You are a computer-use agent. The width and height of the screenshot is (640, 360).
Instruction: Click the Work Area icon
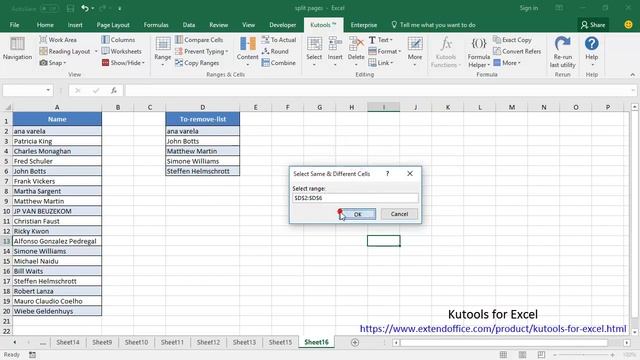pos(43,40)
